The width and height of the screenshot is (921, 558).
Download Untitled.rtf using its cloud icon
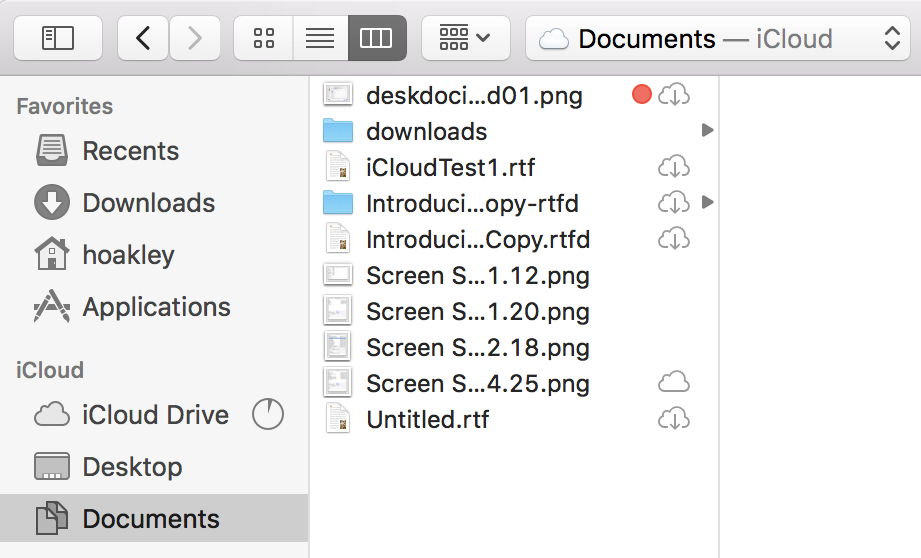point(674,419)
